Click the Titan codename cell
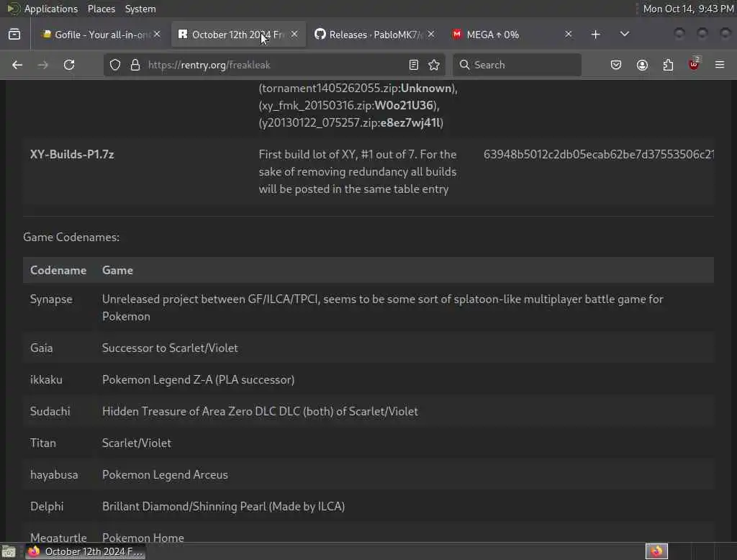Image resolution: width=737 pixels, height=560 pixels. (x=42, y=443)
